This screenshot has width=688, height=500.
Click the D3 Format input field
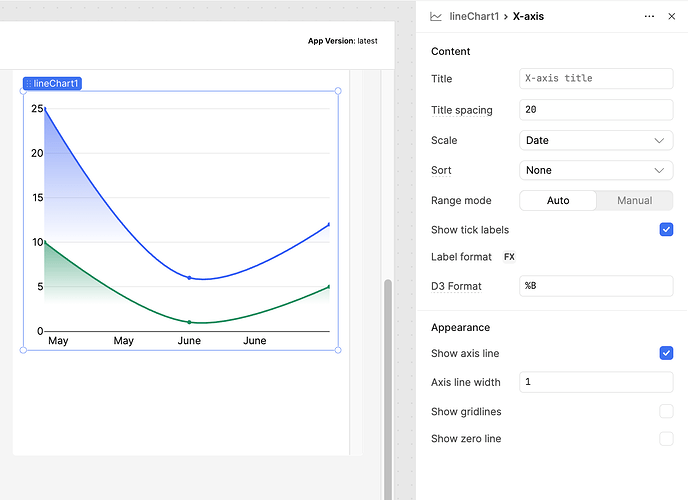tap(596, 286)
